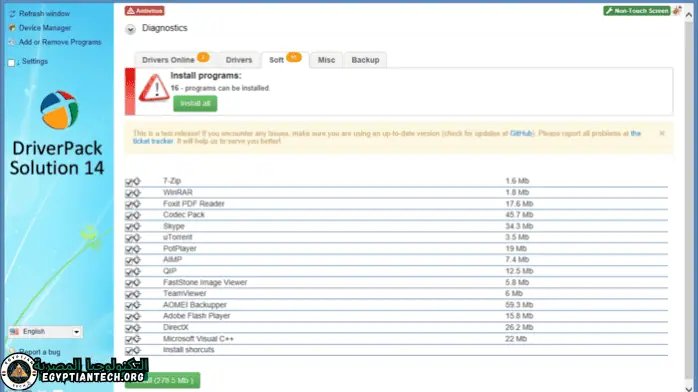This screenshot has height=392, width=698.
Task: Open the GitHub link in notice
Action: 521,133
